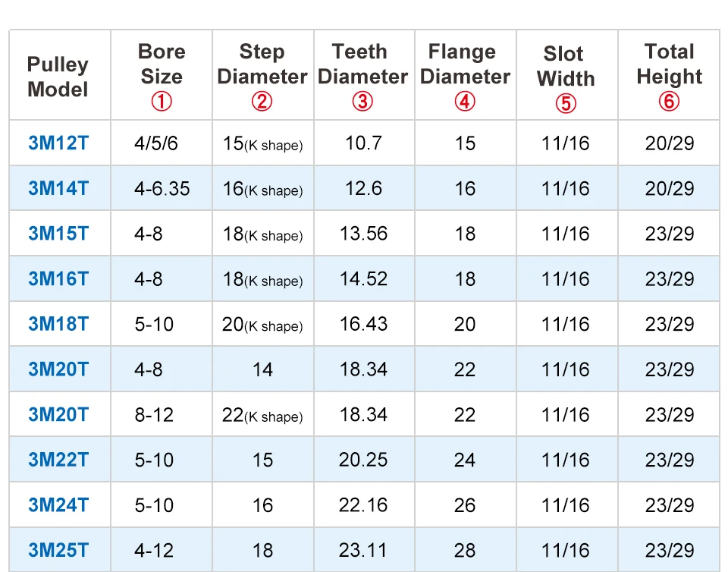Select the 3M12T pulley model
The image size is (728, 572).
[x=58, y=143]
